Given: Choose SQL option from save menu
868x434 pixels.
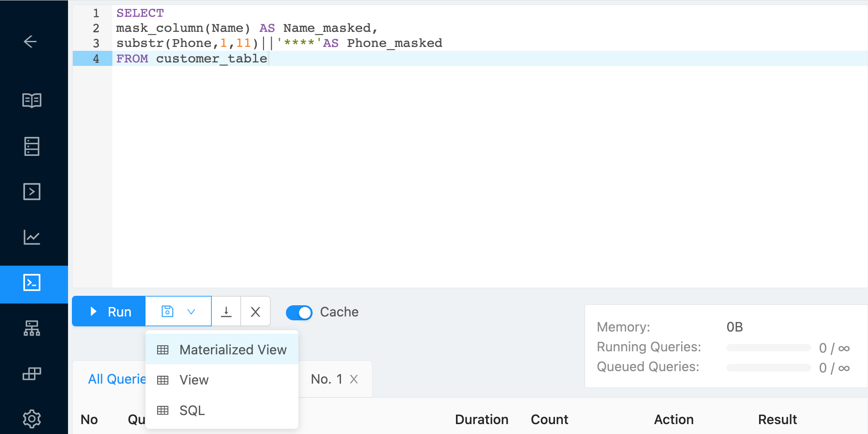Looking at the screenshot, I should pyautogui.click(x=222, y=410).
